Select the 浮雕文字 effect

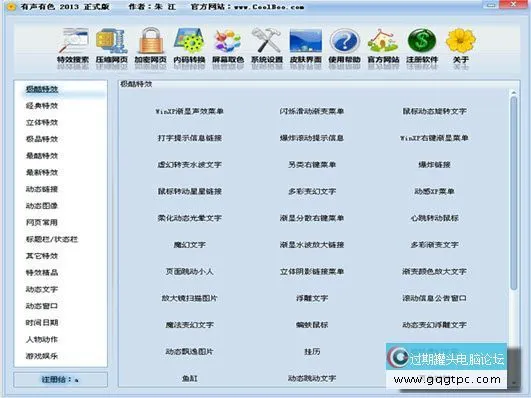(312, 298)
